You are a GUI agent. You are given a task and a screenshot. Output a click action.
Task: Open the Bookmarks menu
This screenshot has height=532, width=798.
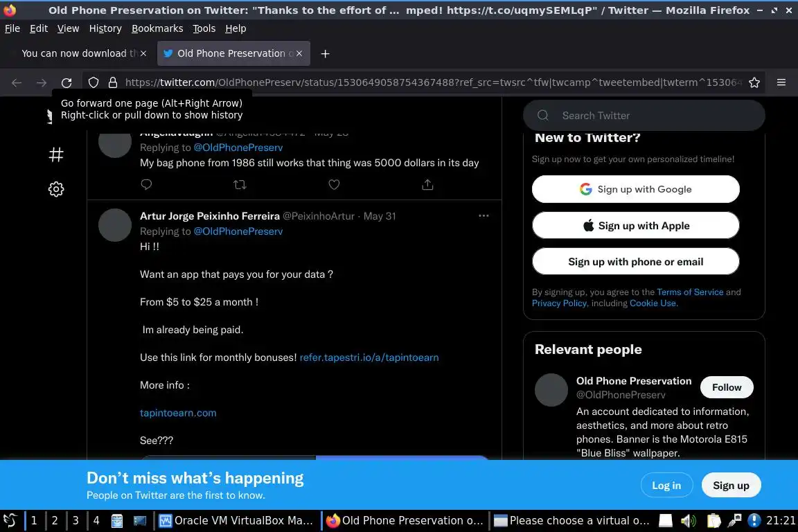point(157,28)
